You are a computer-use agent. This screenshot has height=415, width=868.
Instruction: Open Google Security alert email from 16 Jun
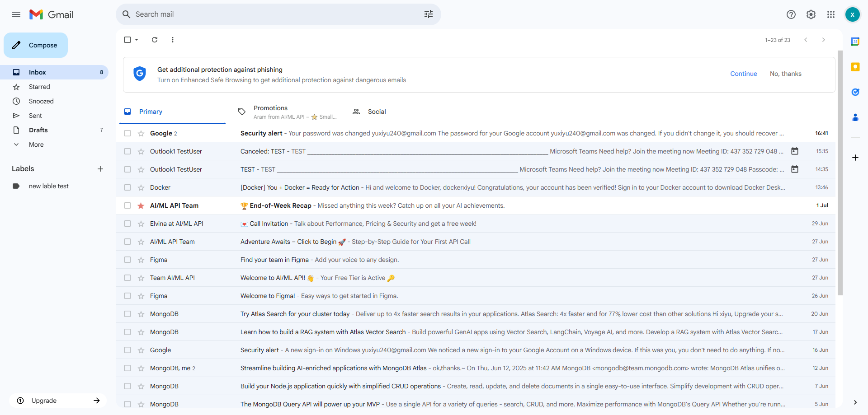pos(476,350)
